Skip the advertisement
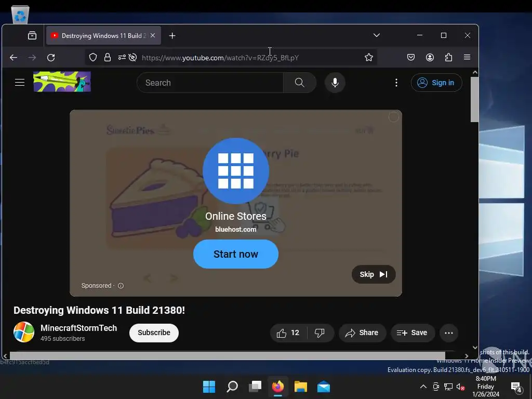 coord(374,274)
